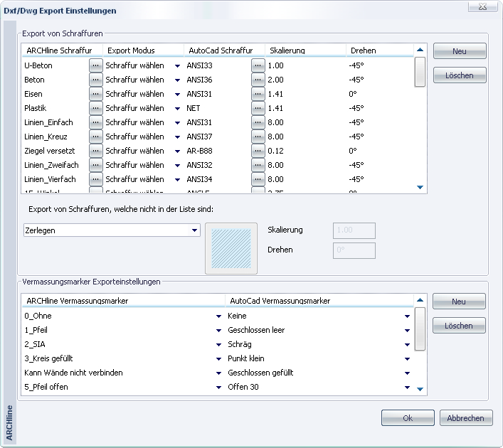Browse AutoCad hatch for ANSI36 entry
Image resolution: width=503 pixels, height=448 pixels.
click(258, 80)
